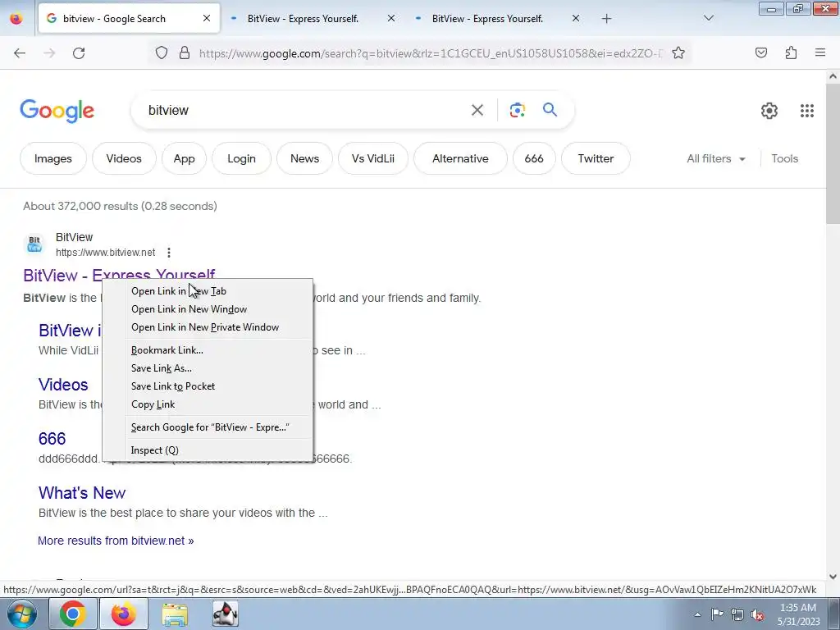Select the 666 filter chip

[x=533, y=158]
